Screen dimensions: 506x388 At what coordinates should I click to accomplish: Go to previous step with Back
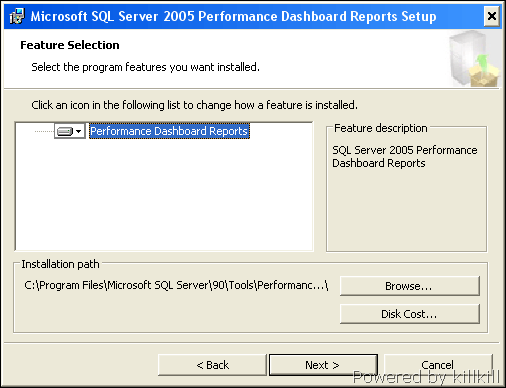212,365
